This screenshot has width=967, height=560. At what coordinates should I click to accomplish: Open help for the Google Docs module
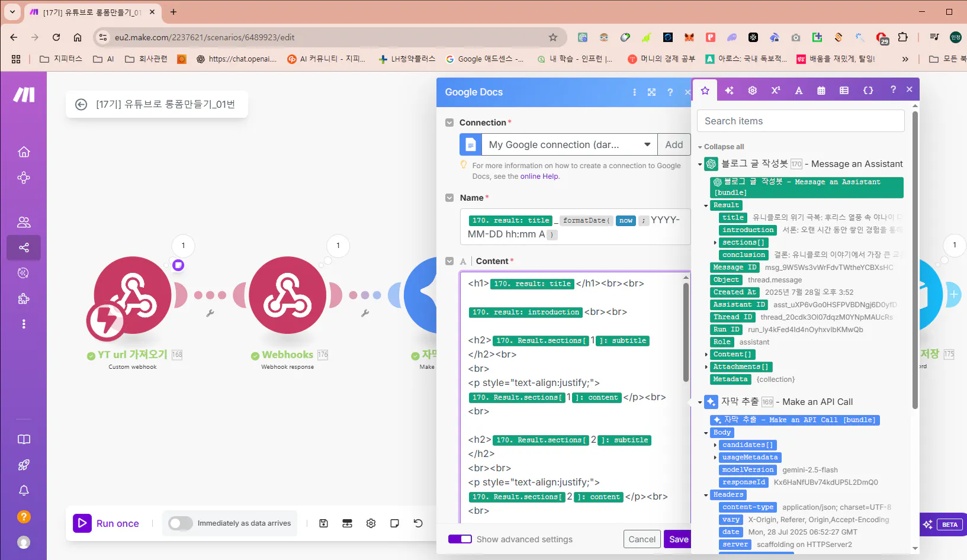point(670,92)
